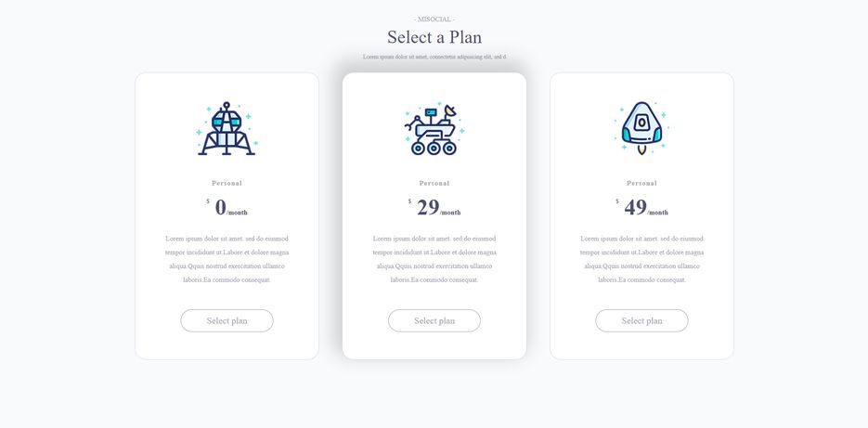Click the $29/month price text

point(434,208)
